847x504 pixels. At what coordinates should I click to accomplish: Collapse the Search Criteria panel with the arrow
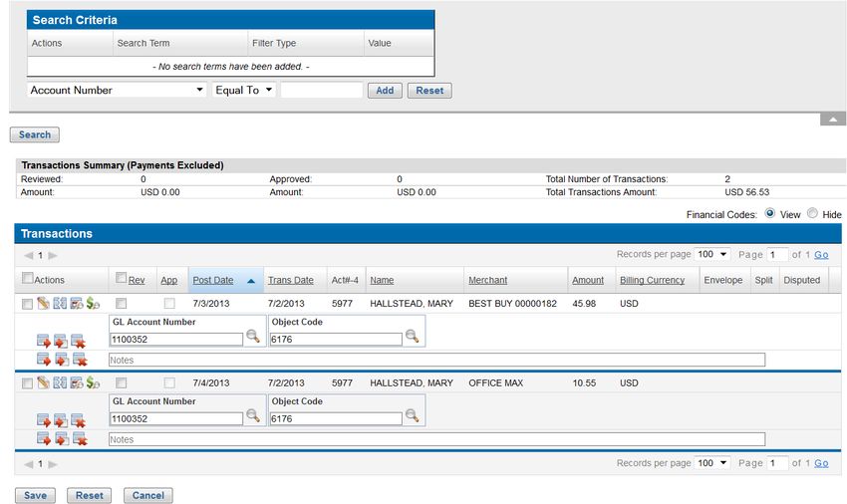tap(833, 120)
